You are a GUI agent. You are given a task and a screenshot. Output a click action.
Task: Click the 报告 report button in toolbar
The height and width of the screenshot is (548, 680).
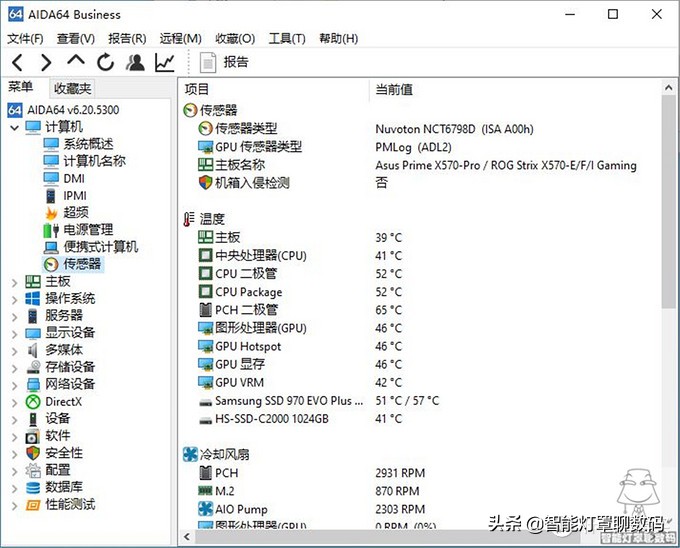224,62
